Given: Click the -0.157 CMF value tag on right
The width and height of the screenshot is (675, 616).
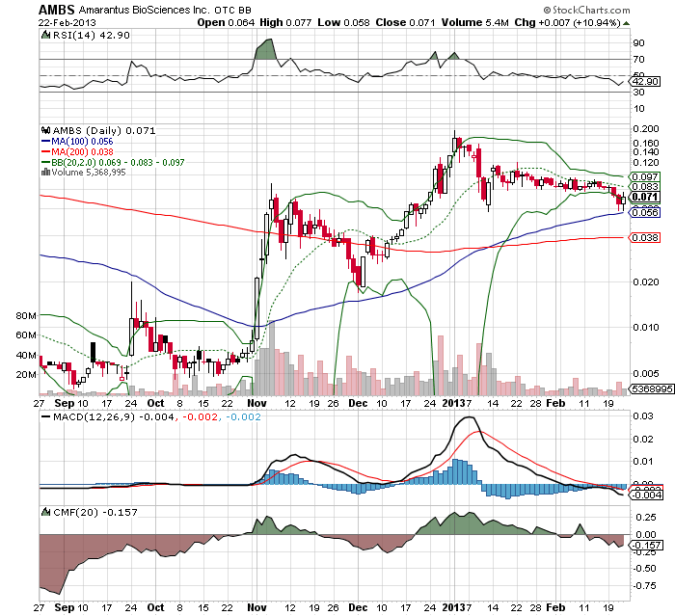Looking at the screenshot, I should pos(647,546).
